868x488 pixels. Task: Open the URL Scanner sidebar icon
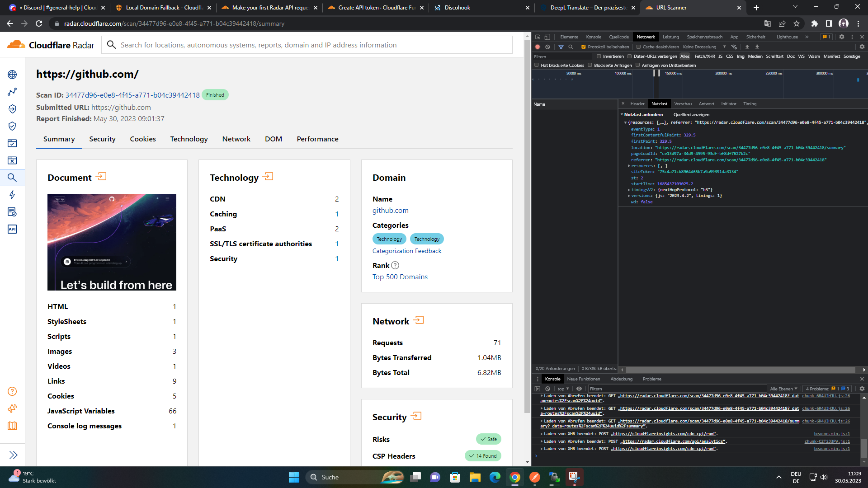click(x=12, y=177)
